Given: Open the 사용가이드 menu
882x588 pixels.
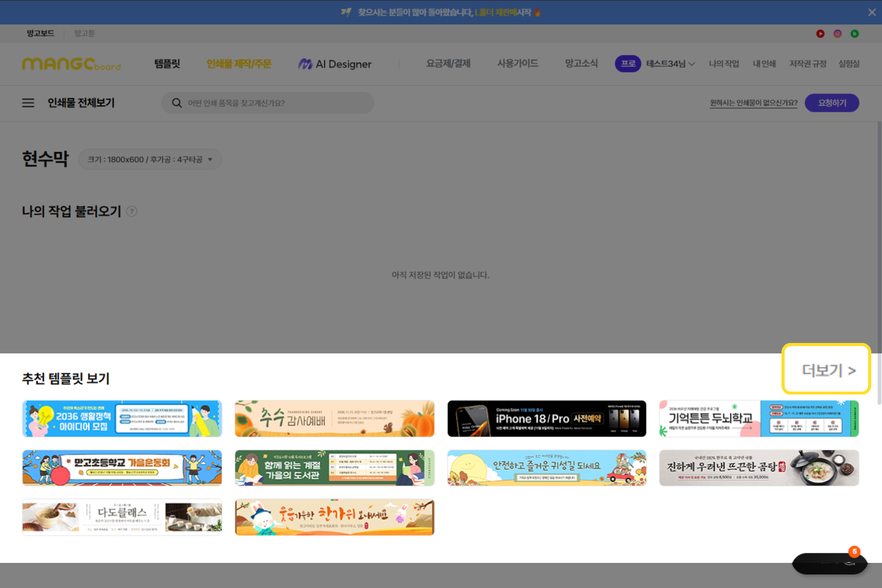Looking at the screenshot, I should pyautogui.click(x=518, y=64).
